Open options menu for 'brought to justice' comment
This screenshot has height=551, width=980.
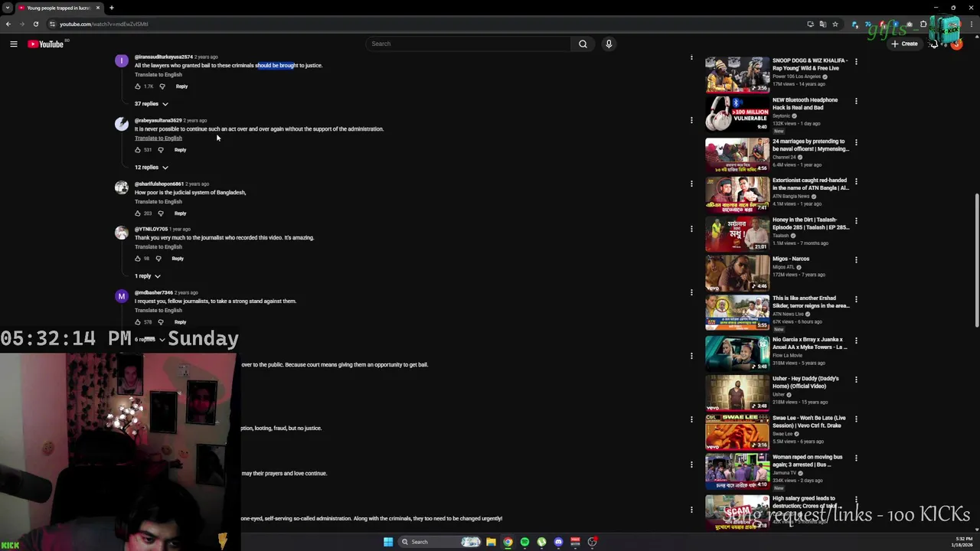point(691,57)
